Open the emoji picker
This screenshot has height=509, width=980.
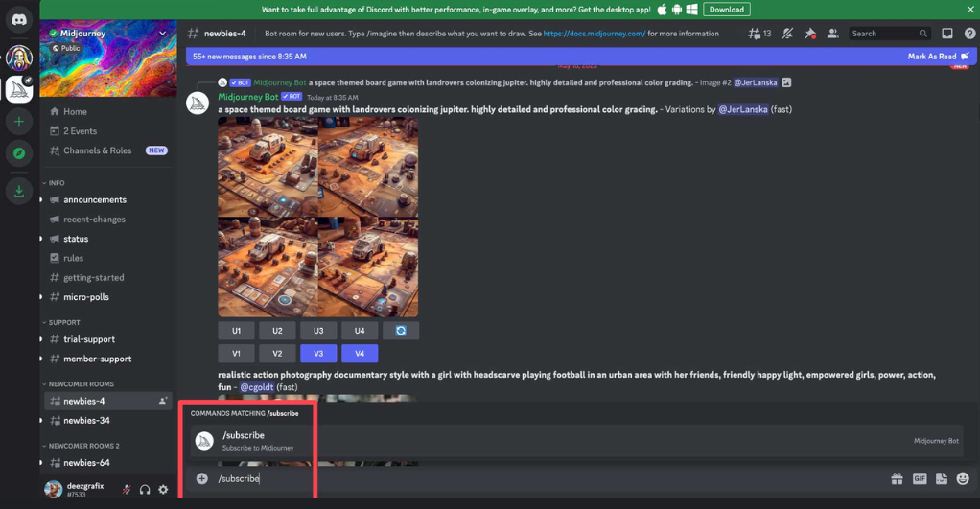pos(963,479)
